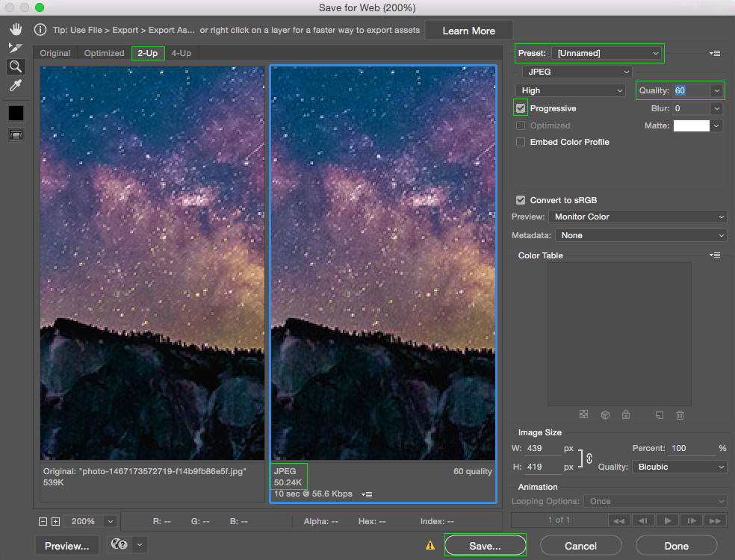This screenshot has width=735, height=560.
Task: Click the Save... button
Action: tap(485, 546)
